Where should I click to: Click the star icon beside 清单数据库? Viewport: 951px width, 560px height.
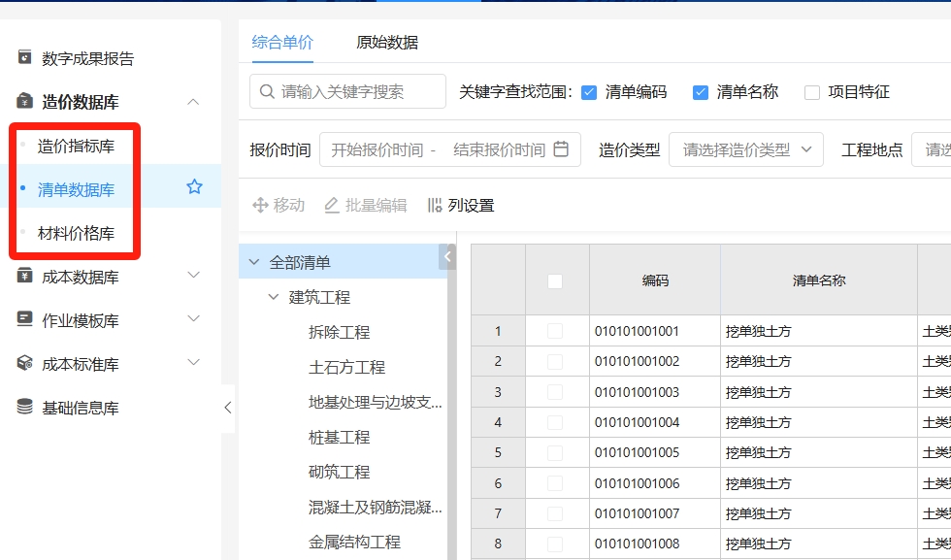click(194, 187)
